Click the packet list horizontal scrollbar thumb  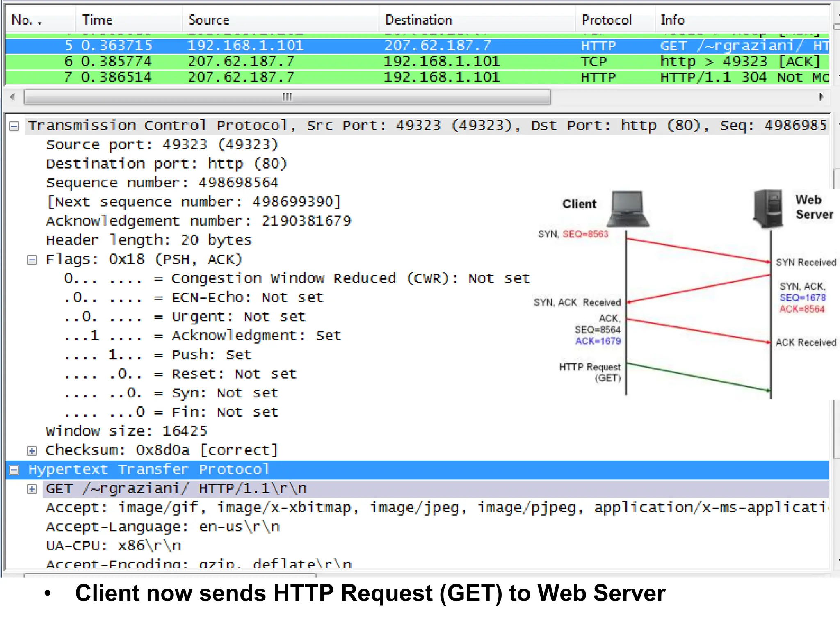pos(287,97)
